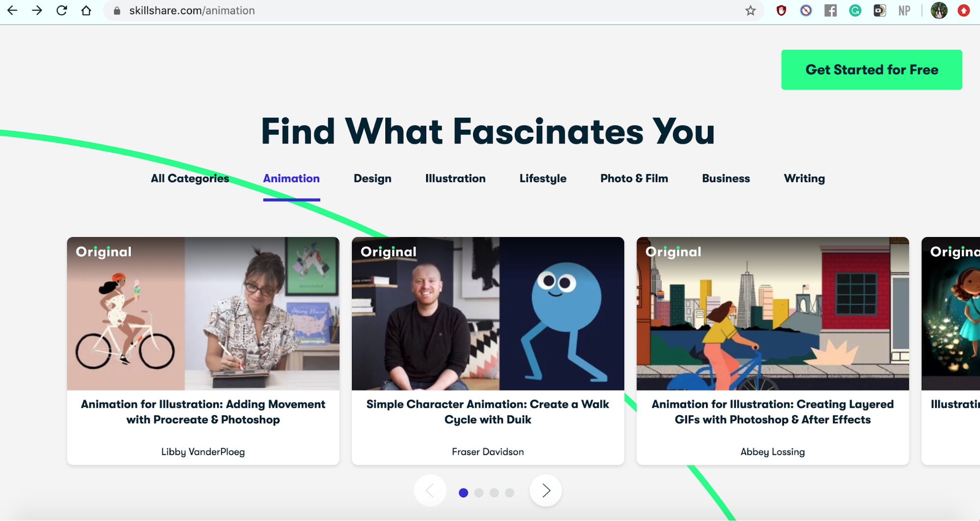The height and width of the screenshot is (521, 980).
Task: Reload the page using the refresh icon
Action: [62, 11]
